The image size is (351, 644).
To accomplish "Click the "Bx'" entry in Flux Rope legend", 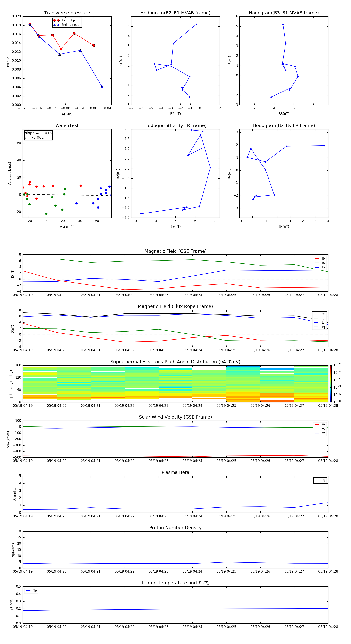I will (x=320, y=314).
